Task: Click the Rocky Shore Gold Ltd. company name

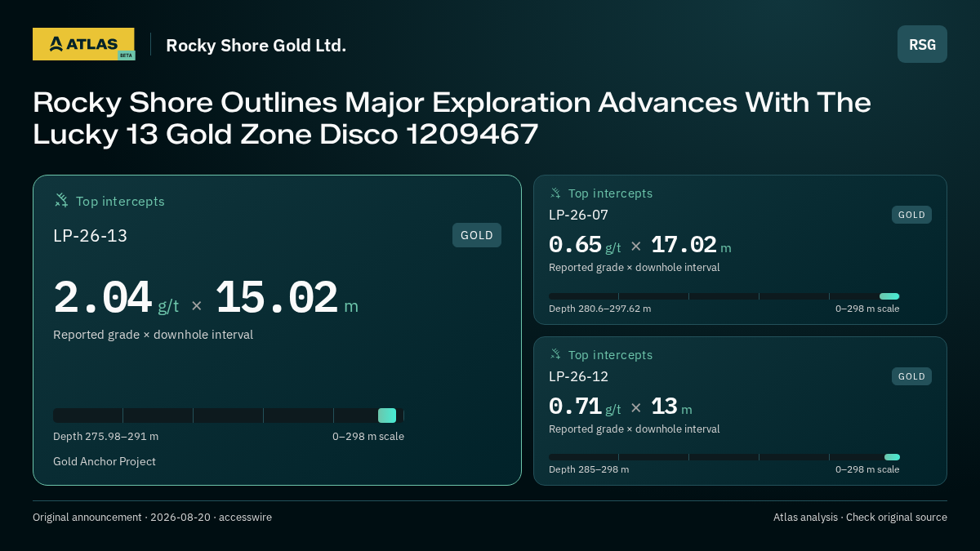Action: click(256, 46)
